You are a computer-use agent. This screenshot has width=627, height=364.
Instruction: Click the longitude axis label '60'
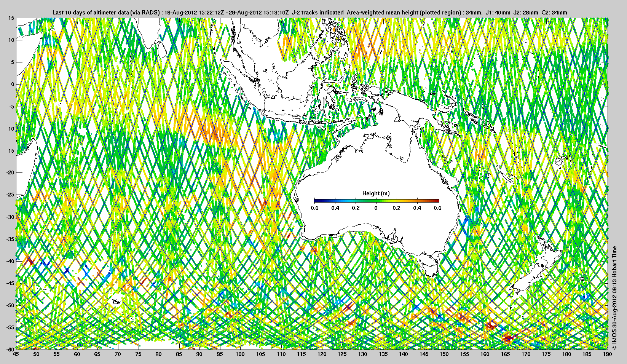(77, 354)
